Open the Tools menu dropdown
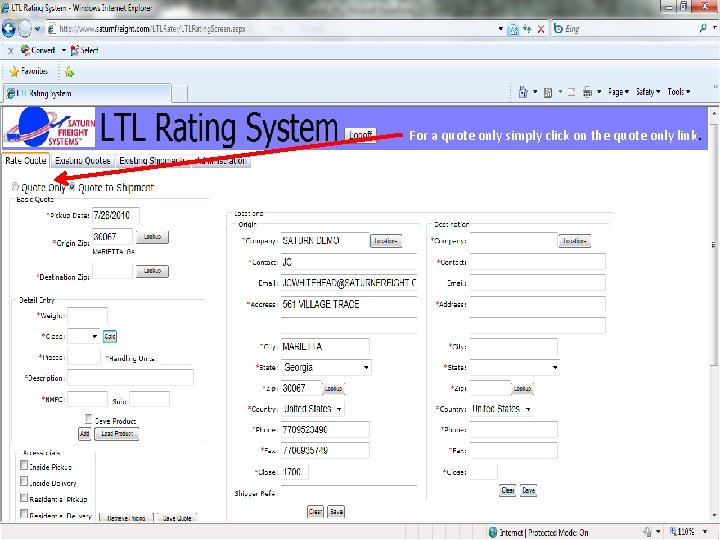The width and height of the screenshot is (720, 540). pyautogui.click(x=679, y=92)
